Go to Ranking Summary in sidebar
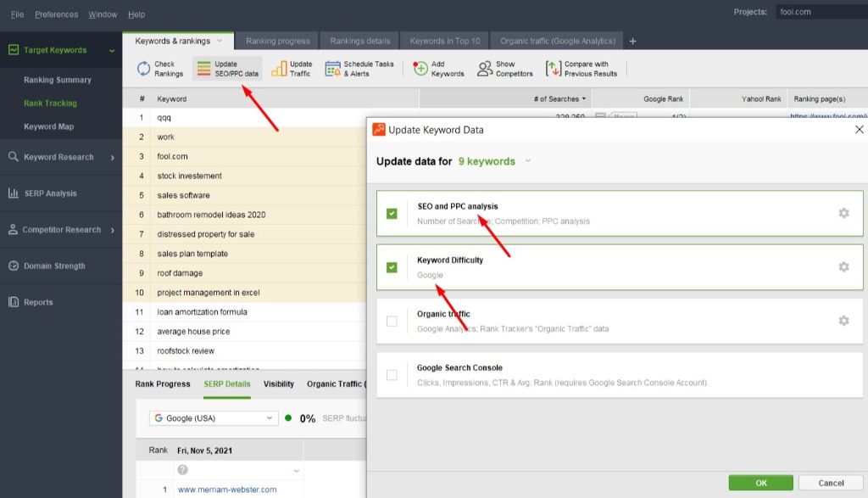 pos(58,80)
